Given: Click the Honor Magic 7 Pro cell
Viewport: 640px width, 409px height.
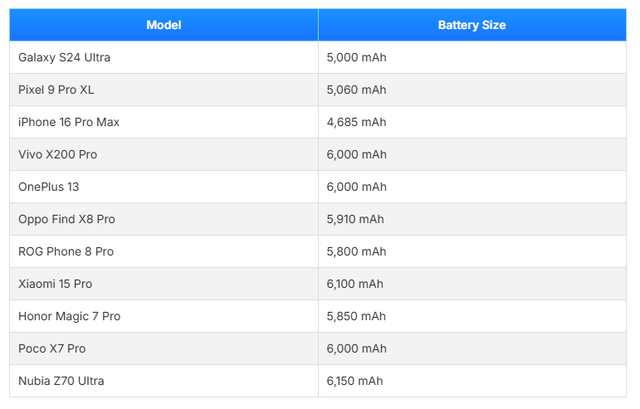Looking at the screenshot, I should pos(69,316).
